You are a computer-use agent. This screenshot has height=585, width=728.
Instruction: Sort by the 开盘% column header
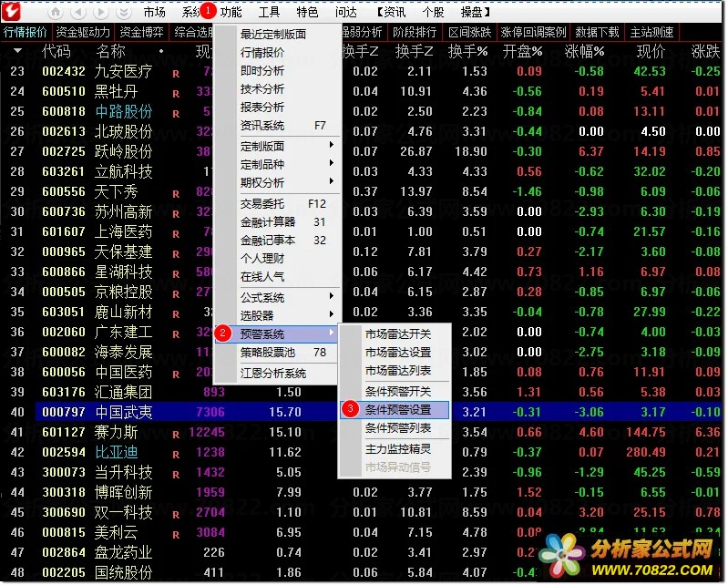522,51
